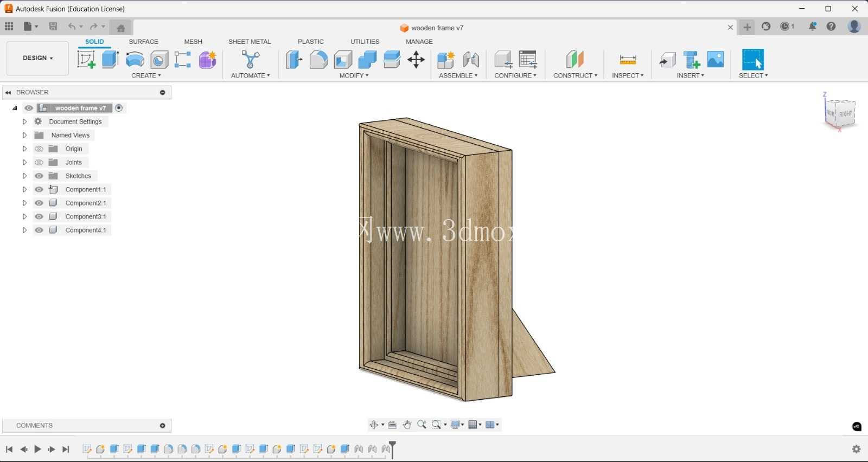The image size is (868, 462).
Task: Click the ViewCube RIGHT face
Action: pos(845,113)
